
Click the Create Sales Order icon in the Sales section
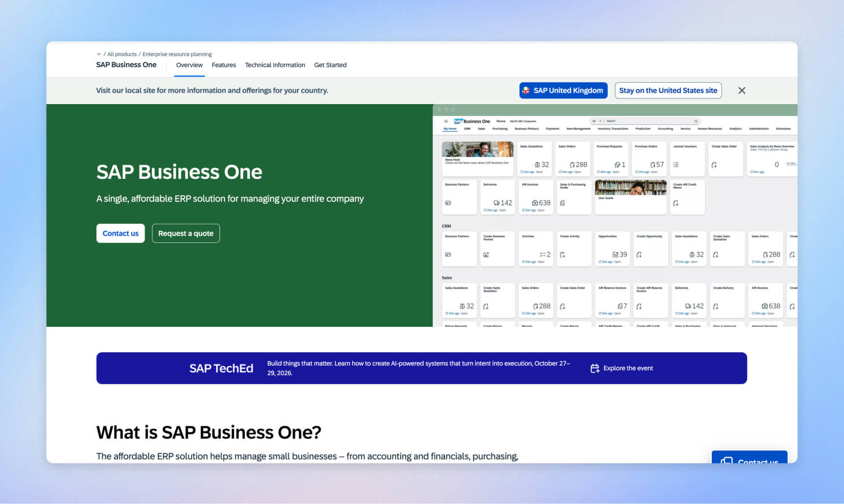click(x=562, y=307)
